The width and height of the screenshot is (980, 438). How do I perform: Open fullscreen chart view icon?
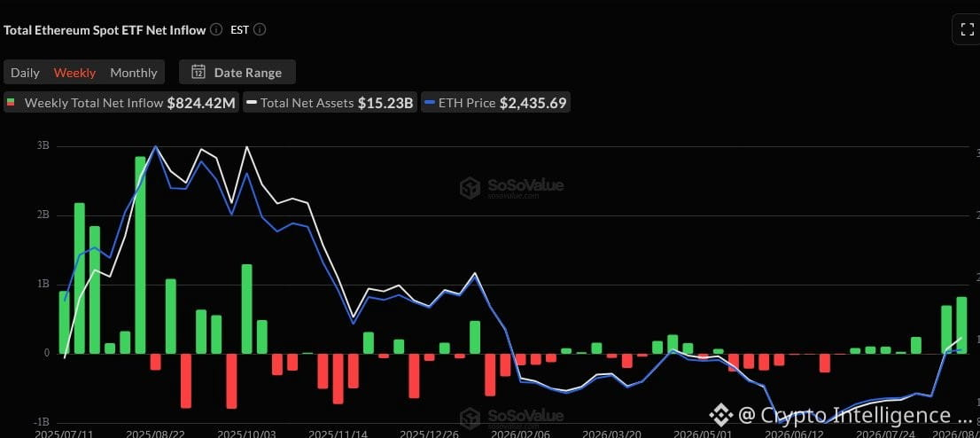coord(967,28)
